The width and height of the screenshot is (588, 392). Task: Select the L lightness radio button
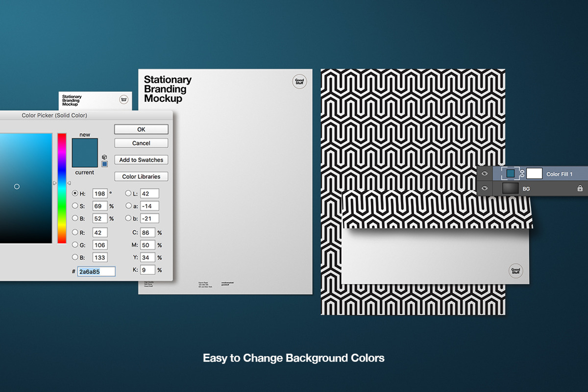[128, 194]
